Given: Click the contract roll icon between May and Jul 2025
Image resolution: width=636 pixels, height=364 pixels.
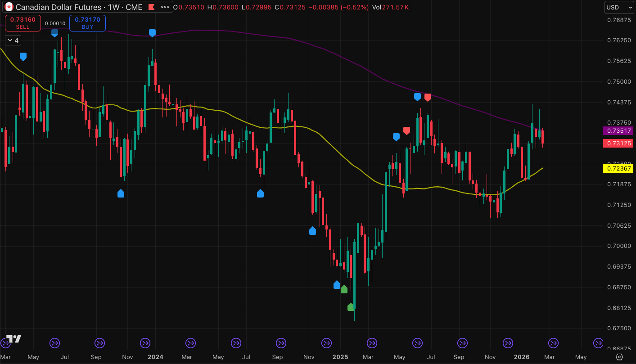Looking at the screenshot, I should (x=417, y=343).
